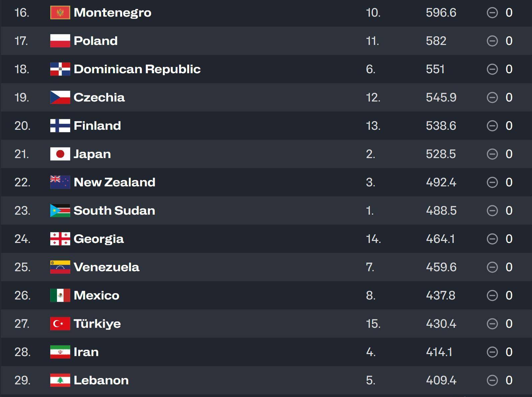Click the Venezuela flag icon
This screenshot has width=532, height=397.
[x=60, y=267]
